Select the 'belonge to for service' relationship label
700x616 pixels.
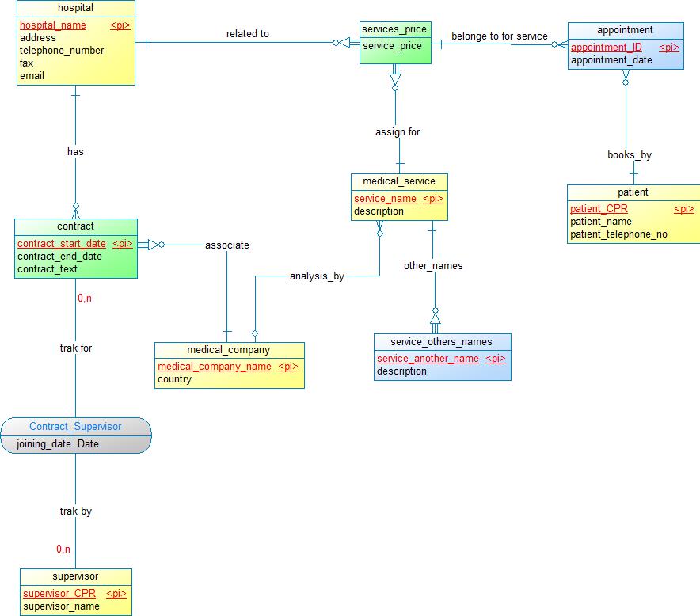click(499, 36)
